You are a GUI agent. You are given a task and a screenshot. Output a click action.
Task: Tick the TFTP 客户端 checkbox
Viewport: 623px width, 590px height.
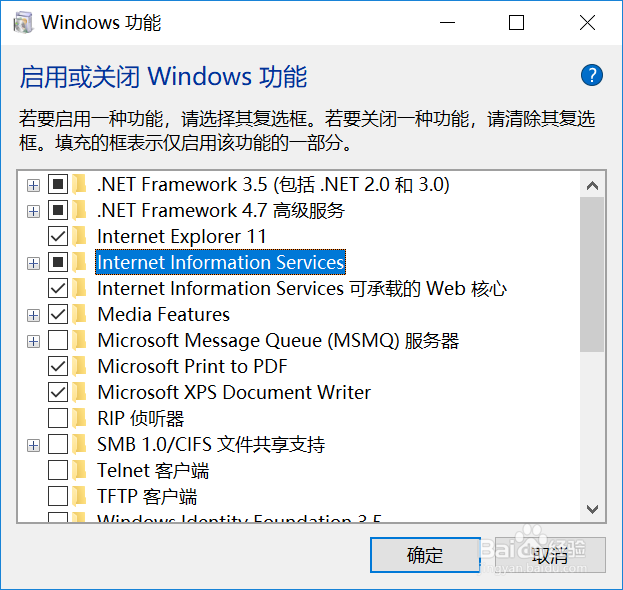coord(58,496)
